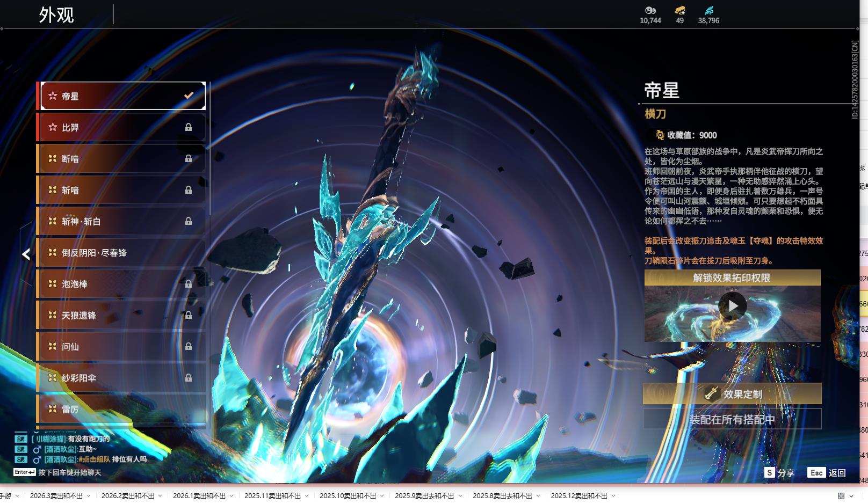Click the gold ticket icon above 49
The height and width of the screenshot is (504, 868).
point(680,10)
